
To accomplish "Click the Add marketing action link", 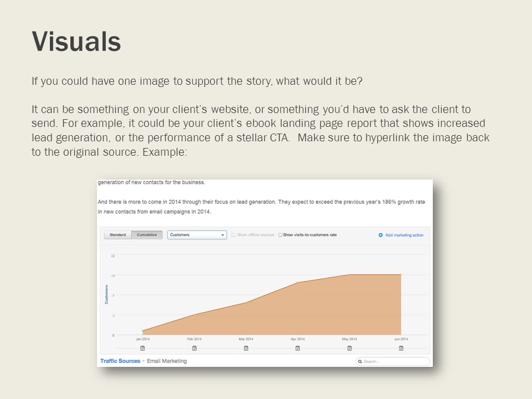I will 404,235.
